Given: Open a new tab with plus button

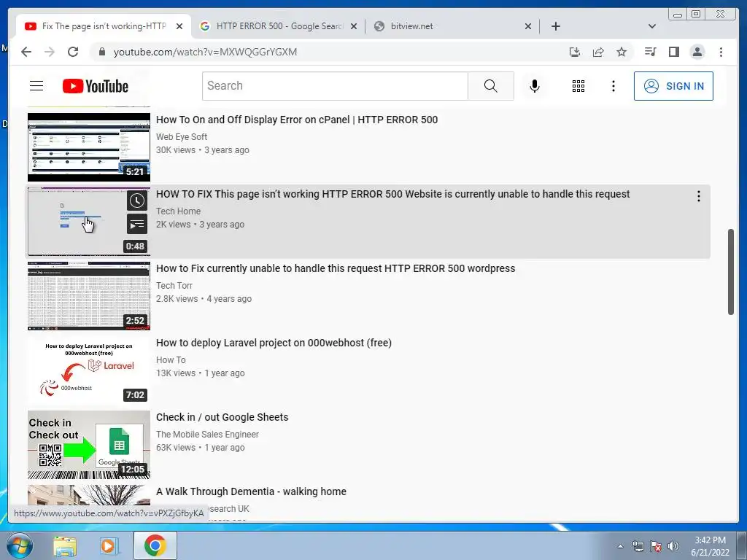Looking at the screenshot, I should (x=555, y=26).
